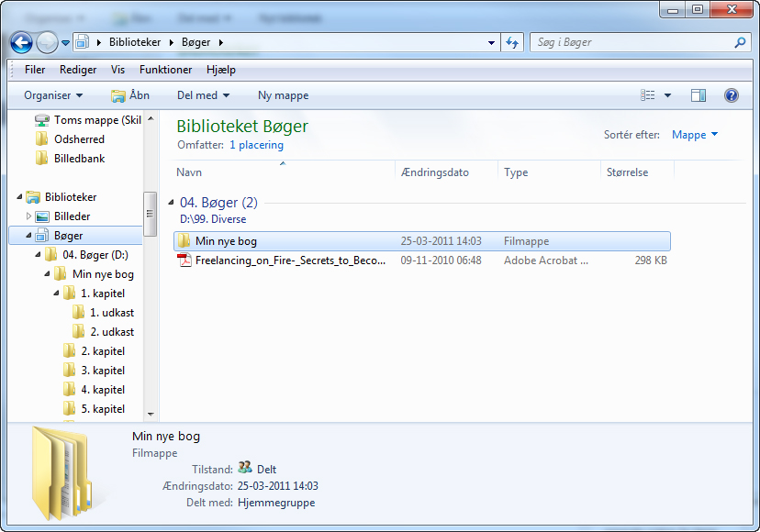Click the Ny mappe button
760x532 pixels.
(283, 95)
